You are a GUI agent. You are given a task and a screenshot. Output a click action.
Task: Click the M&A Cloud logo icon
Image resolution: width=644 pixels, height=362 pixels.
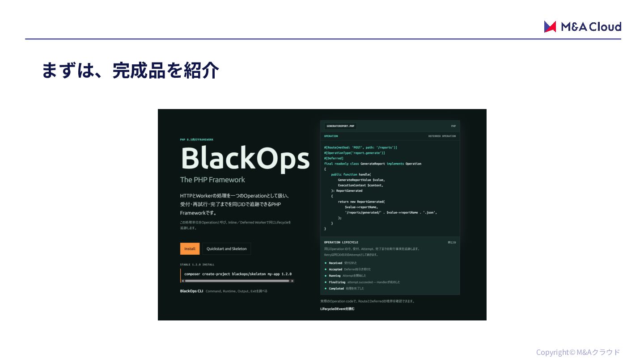[550, 27]
